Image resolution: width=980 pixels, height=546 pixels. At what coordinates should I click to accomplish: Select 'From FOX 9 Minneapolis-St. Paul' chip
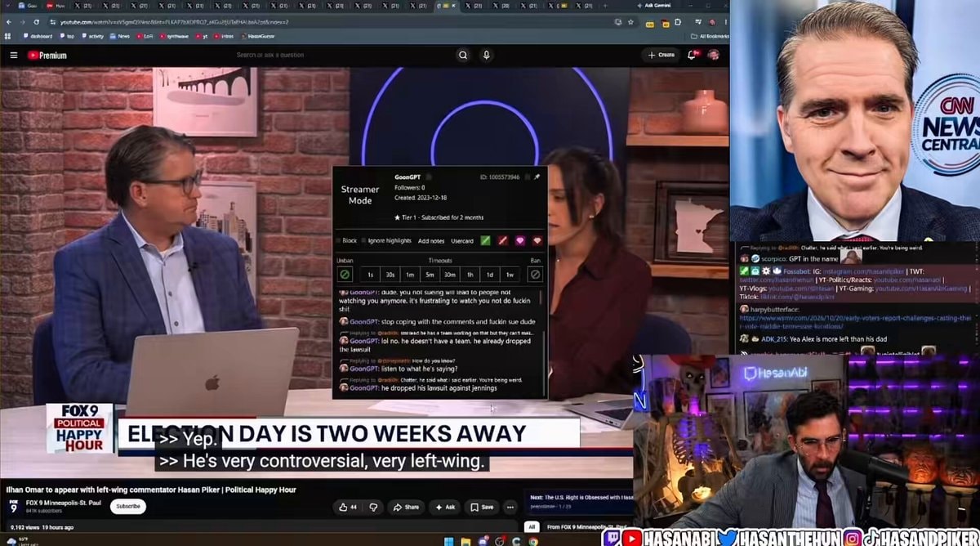(x=587, y=527)
